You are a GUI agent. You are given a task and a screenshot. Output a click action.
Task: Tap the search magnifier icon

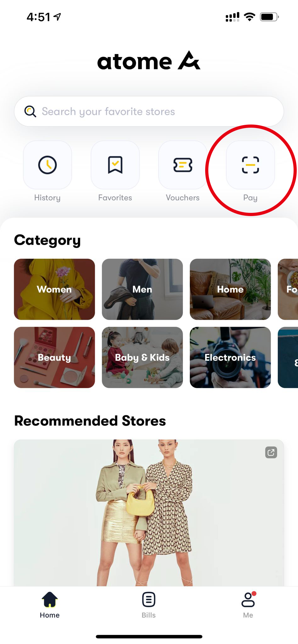[x=30, y=111]
